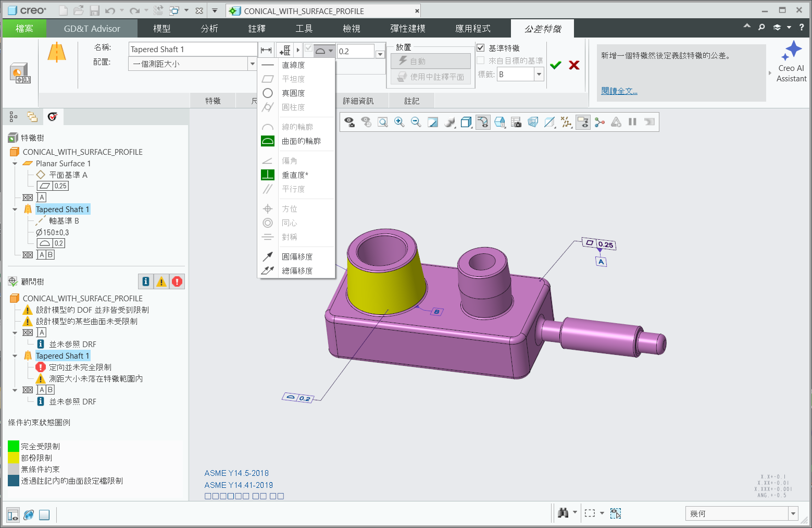Screen dimensions: 812x528
Task: Switch to the 模型 ribbon tab
Action: 162,29
